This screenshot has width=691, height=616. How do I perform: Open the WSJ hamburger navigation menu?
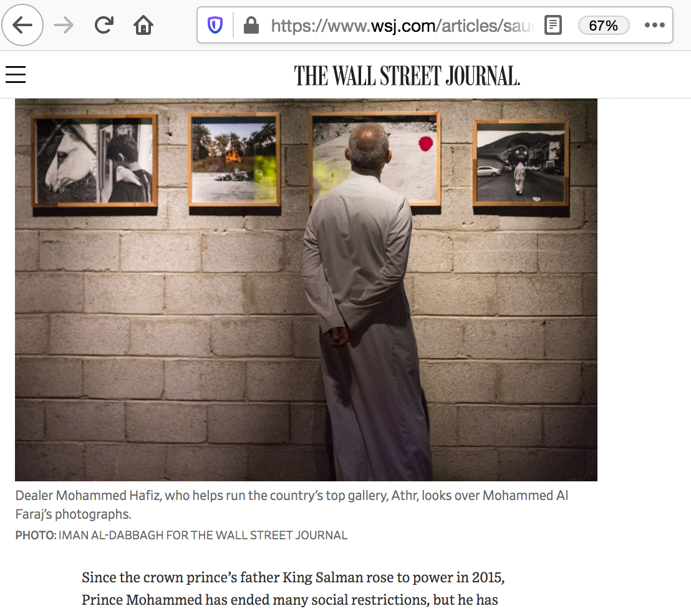(x=16, y=74)
